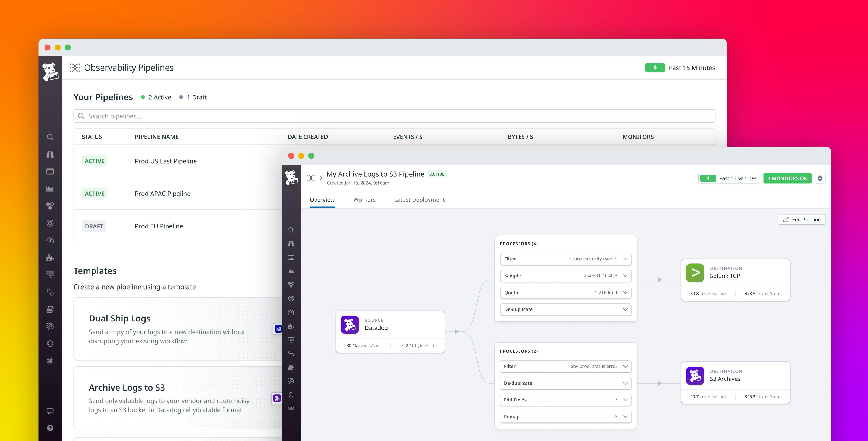Open the Notebooks icon in sidebar
The height and width of the screenshot is (441, 868).
pyautogui.click(x=50, y=309)
